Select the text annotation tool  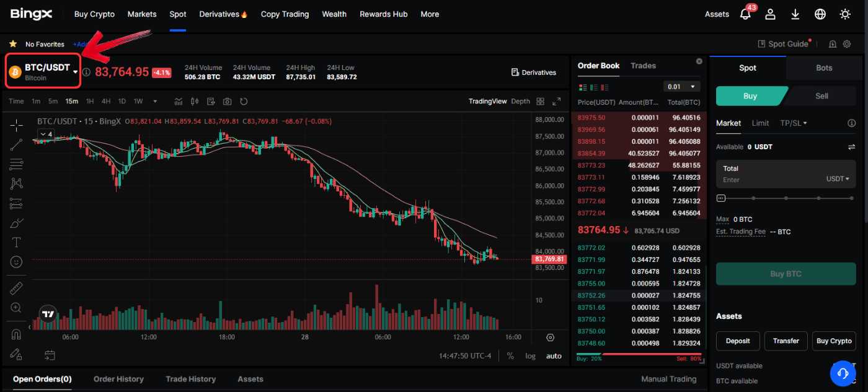tap(16, 242)
